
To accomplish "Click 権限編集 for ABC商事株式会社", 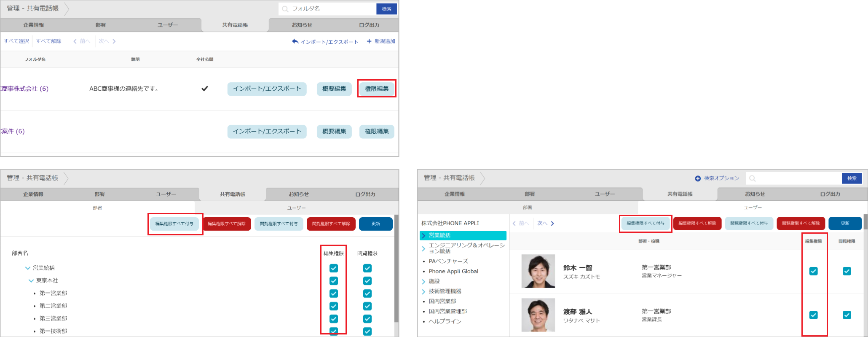I will 377,89.
